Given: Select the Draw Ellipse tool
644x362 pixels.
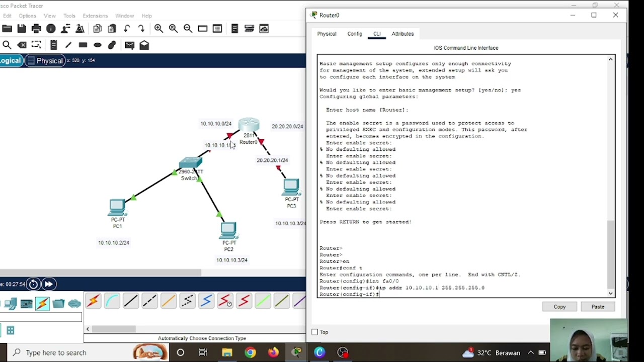Looking at the screenshot, I should point(98,45).
